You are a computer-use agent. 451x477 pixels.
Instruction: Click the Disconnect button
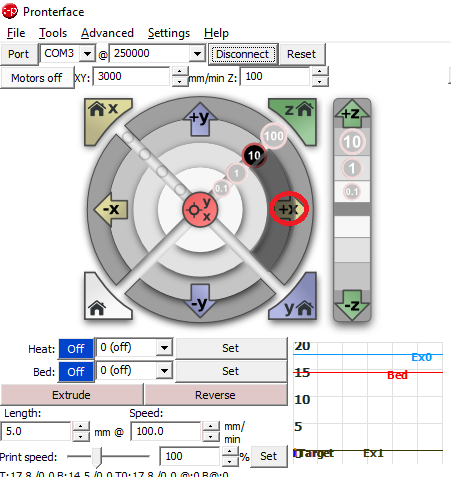click(x=243, y=54)
